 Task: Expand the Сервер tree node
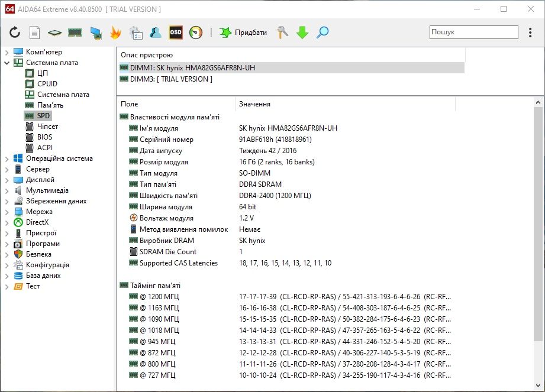(7, 170)
